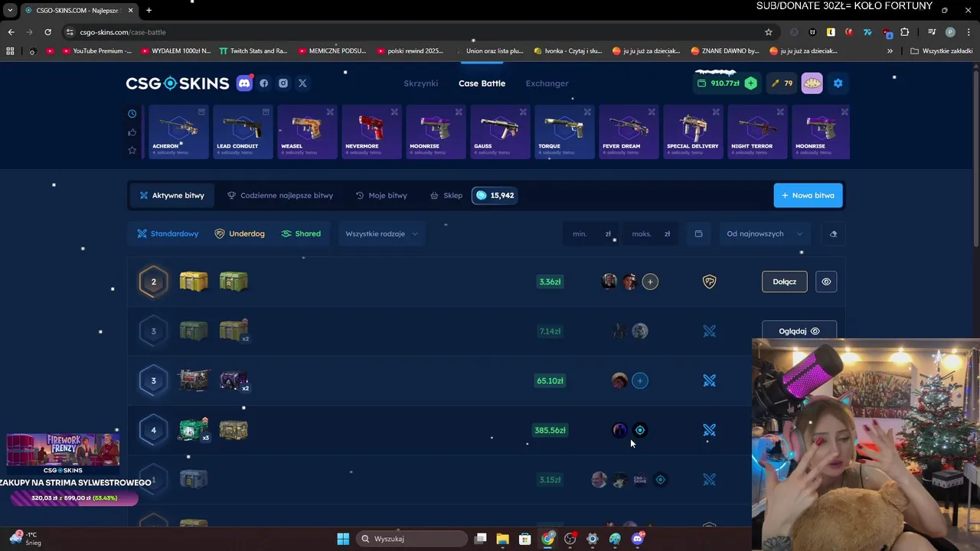Click the 79 tickets counter

pos(782,83)
